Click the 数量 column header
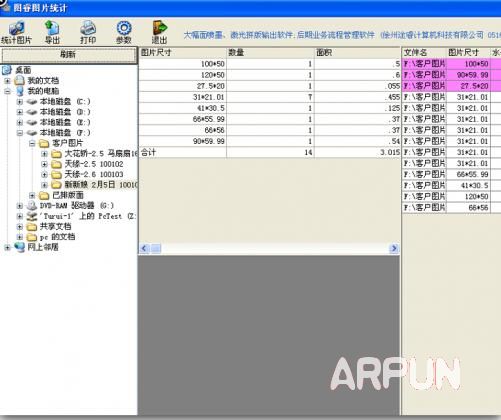Image resolution: width=501 pixels, height=420 pixels. tap(270, 53)
